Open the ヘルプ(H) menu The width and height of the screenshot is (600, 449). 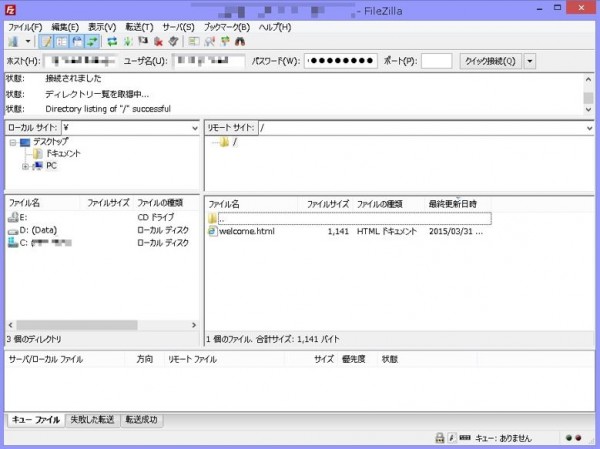point(275,27)
